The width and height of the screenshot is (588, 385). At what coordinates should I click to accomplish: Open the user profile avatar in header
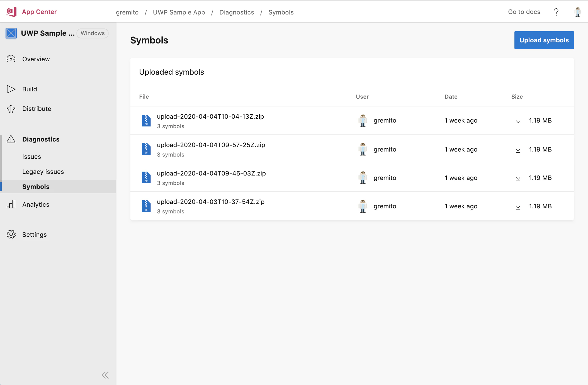[578, 12]
